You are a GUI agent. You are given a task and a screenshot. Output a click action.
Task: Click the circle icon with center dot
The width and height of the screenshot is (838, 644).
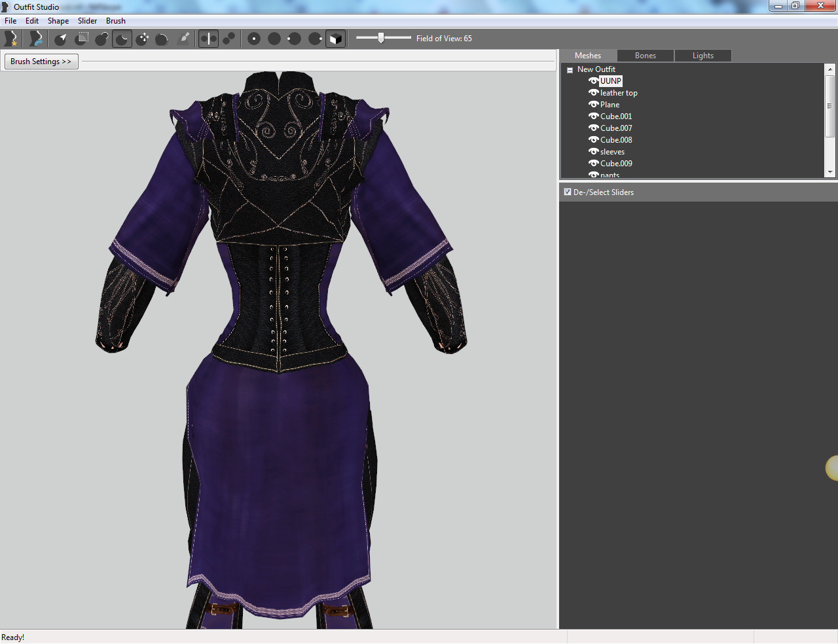coord(254,39)
